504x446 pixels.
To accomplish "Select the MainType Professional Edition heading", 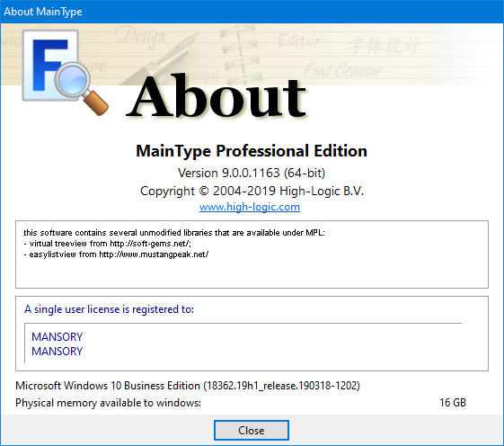I will (x=252, y=151).
